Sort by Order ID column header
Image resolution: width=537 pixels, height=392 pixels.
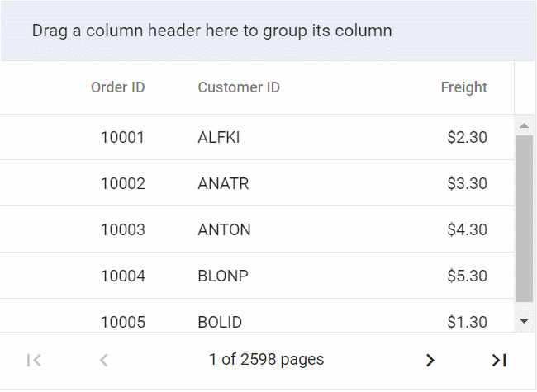tap(118, 87)
